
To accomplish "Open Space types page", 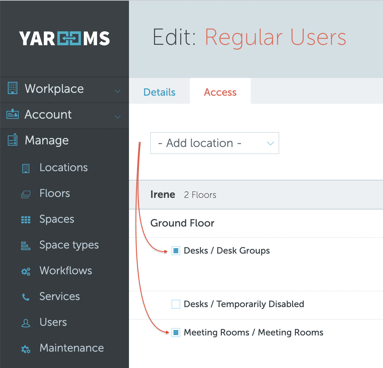I will pyautogui.click(x=69, y=245).
